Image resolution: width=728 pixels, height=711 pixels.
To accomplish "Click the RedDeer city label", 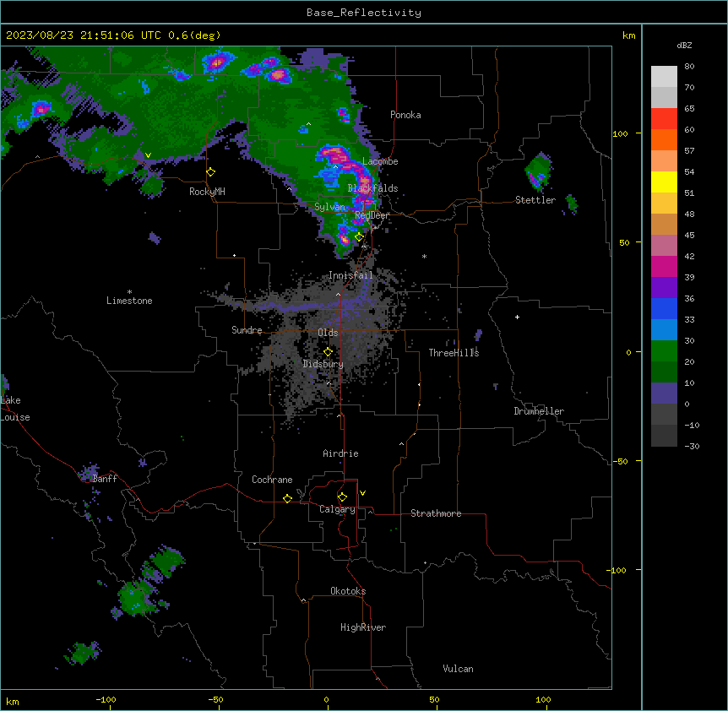I will [x=372, y=215].
